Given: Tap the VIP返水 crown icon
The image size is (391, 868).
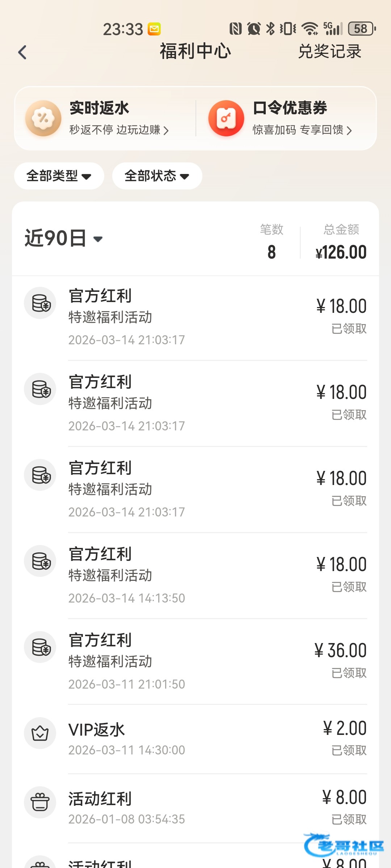Looking at the screenshot, I should 40,733.
